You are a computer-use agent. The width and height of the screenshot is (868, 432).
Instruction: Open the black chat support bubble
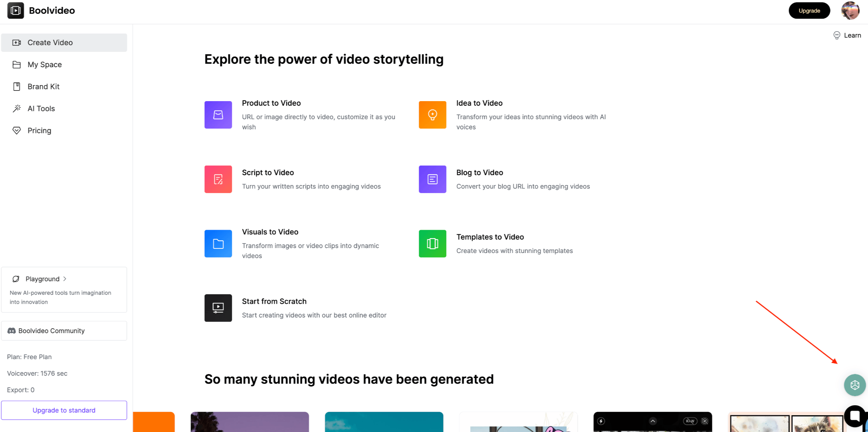point(855,416)
